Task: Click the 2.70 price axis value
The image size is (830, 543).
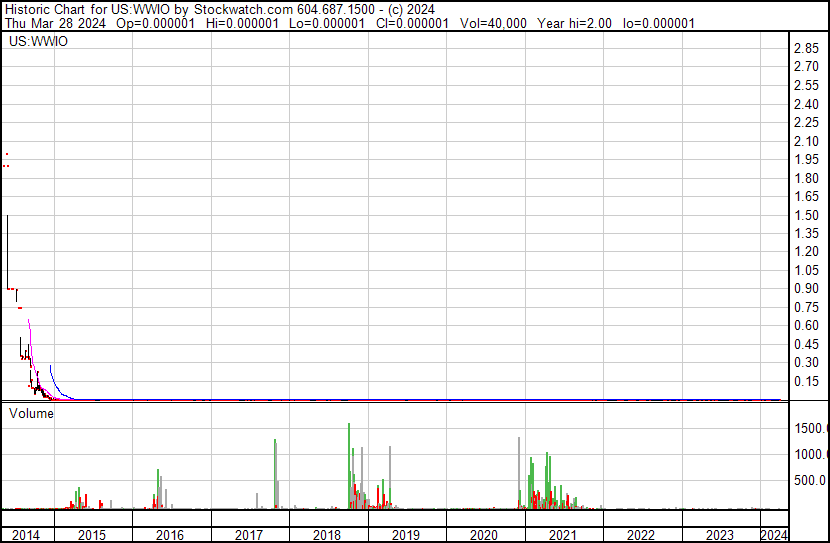Action: click(806, 67)
